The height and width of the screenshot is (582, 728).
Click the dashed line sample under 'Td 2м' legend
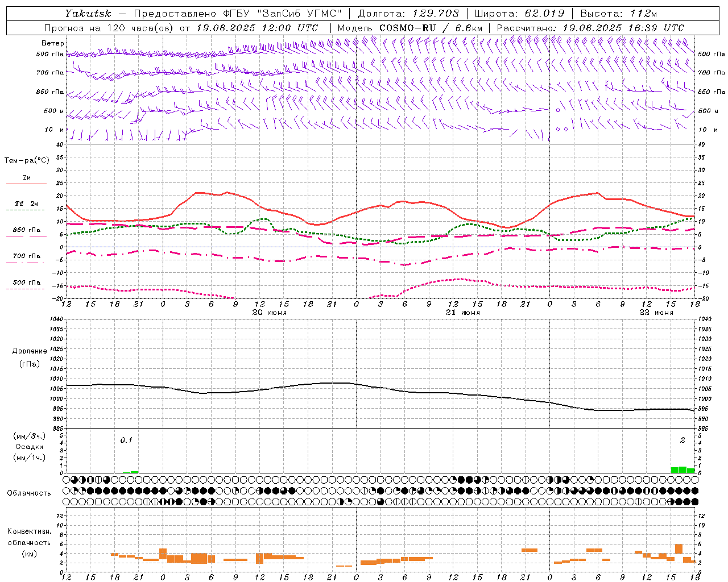pyautogui.click(x=25, y=210)
